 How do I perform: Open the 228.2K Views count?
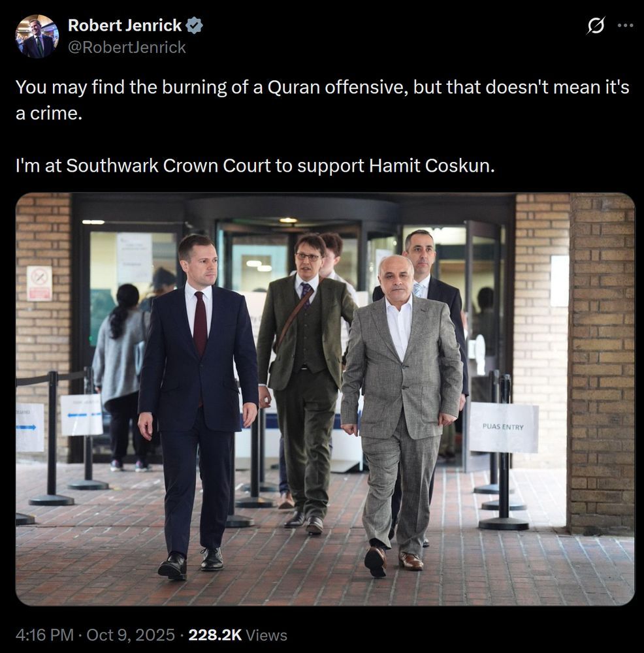click(x=238, y=635)
